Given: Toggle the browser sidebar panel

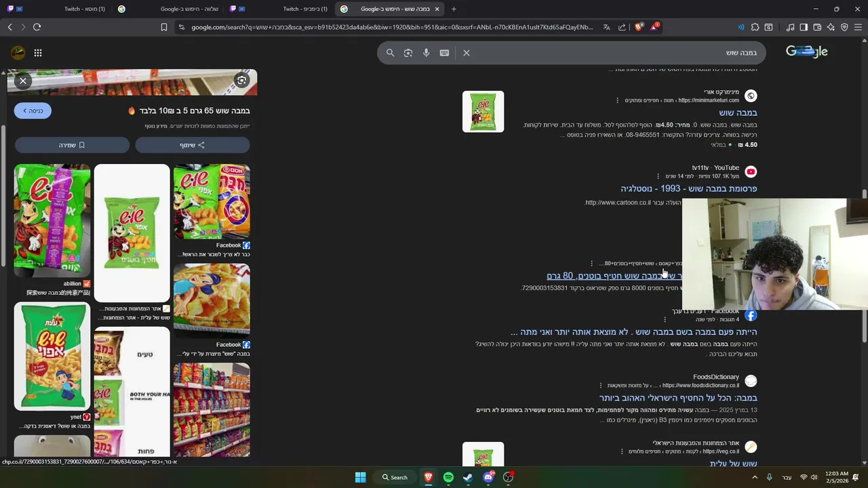Looking at the screenshot, I should [804, 27].
